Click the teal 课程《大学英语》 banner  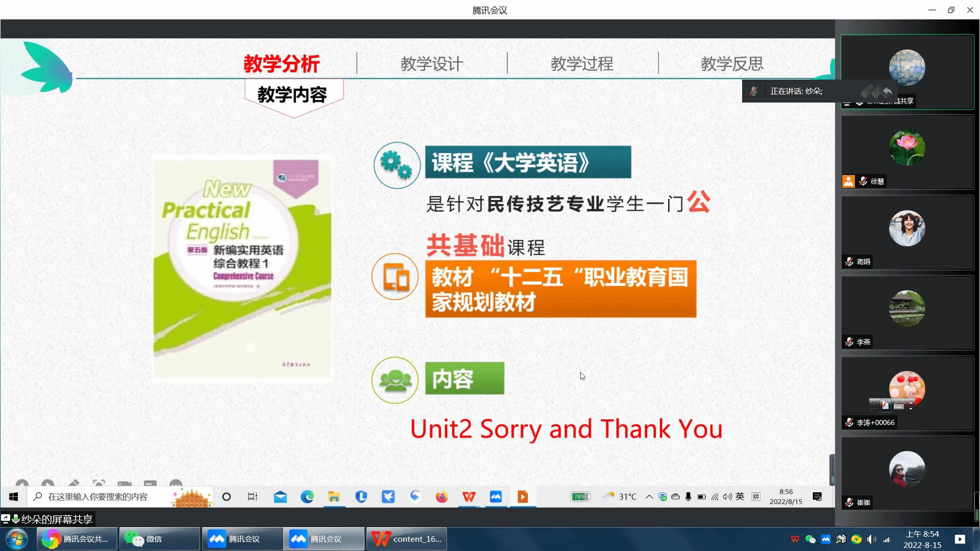pyautogui.click(x=528, y=162)
